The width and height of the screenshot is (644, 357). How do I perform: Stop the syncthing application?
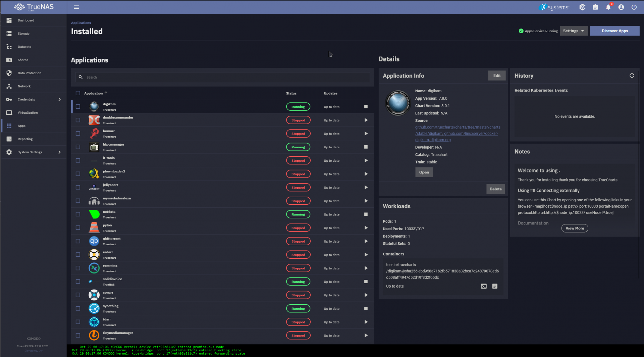click(x=366, y=308)
